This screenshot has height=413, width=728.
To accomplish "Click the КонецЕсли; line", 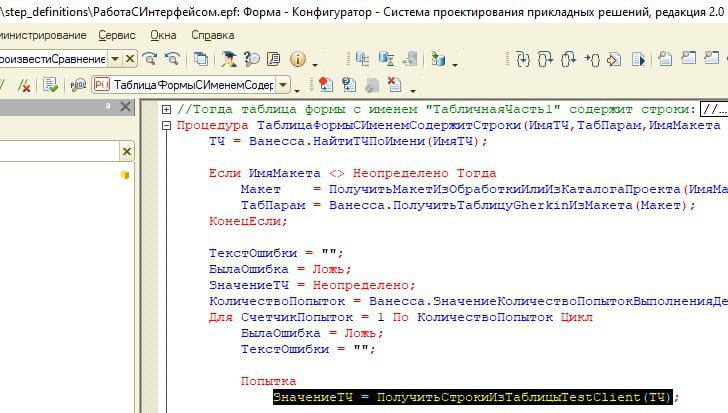I will pos(248,221).
